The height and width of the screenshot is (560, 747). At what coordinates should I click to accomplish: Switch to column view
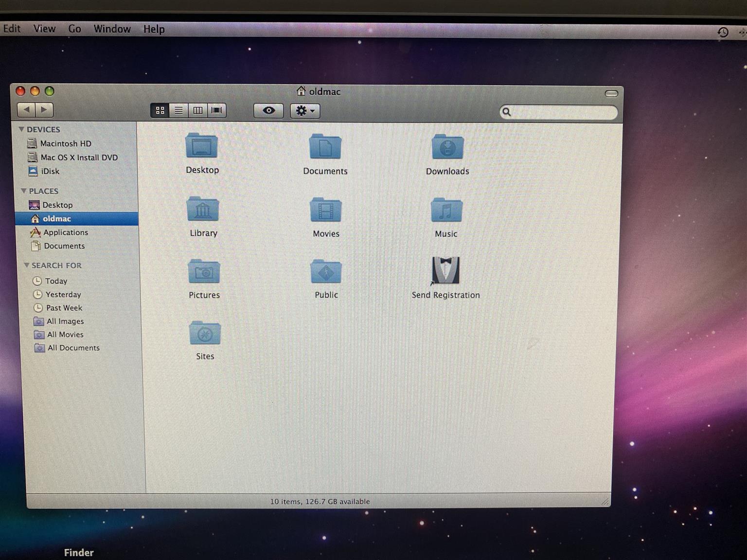197,111
